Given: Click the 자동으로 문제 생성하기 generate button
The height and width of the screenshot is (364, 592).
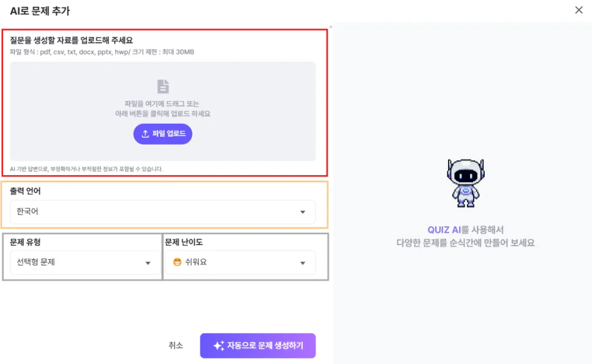Looking at the screenshot, I should pyautogui.click(x=257, y=345).
